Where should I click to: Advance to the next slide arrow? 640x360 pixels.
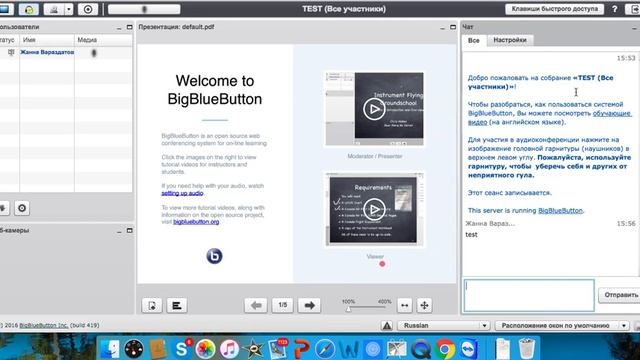[x=309, y=305]
